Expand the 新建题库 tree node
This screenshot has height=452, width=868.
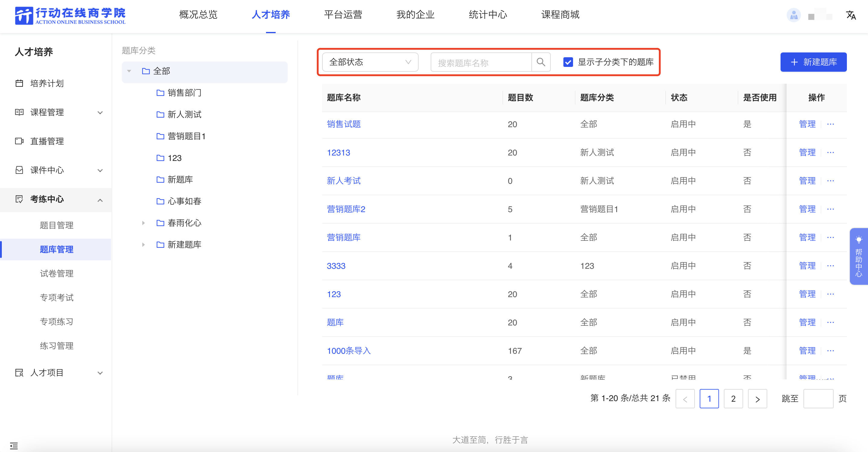click(x=144, y=245)
